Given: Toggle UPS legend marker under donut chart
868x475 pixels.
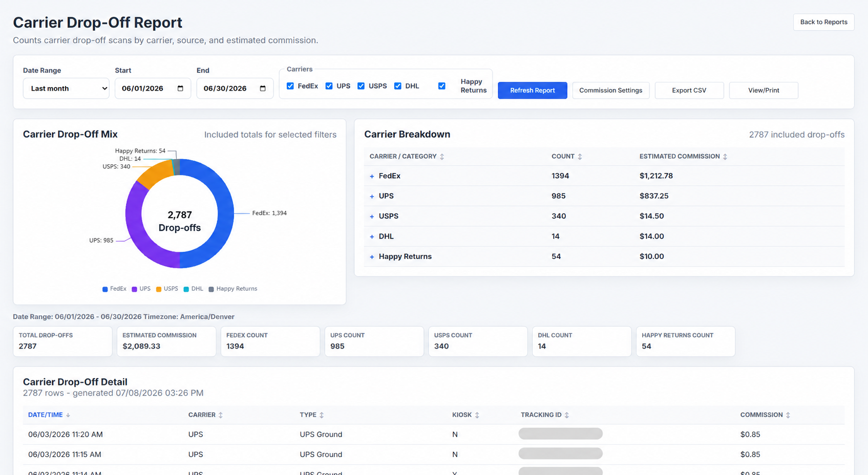Looking at the screenshot, I should click(134, 289).
